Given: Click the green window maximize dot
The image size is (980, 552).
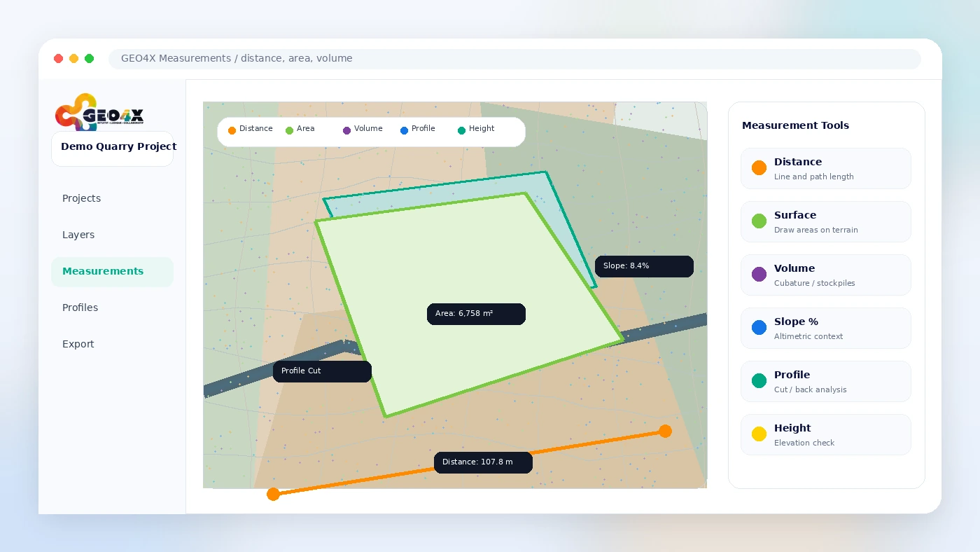Looking at the screenshot, I should (90, 59).
